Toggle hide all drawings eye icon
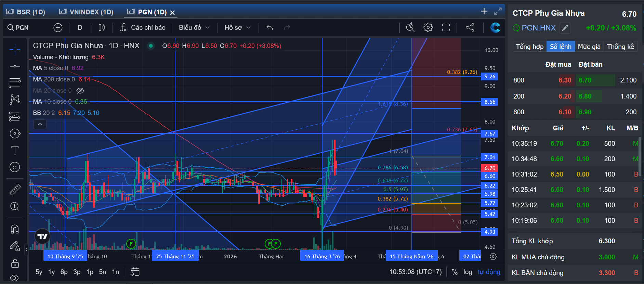 pos(15,278)
